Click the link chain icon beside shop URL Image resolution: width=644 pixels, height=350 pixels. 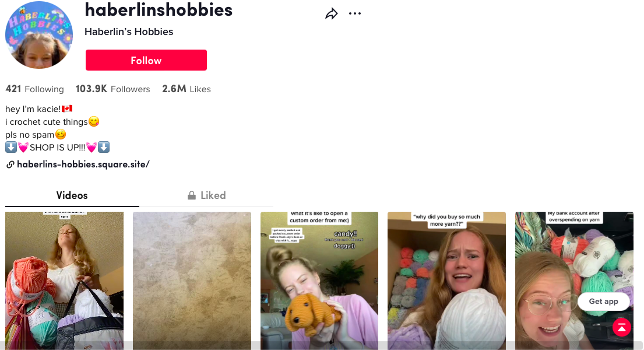pyautogui.click(x=10, y=164)
